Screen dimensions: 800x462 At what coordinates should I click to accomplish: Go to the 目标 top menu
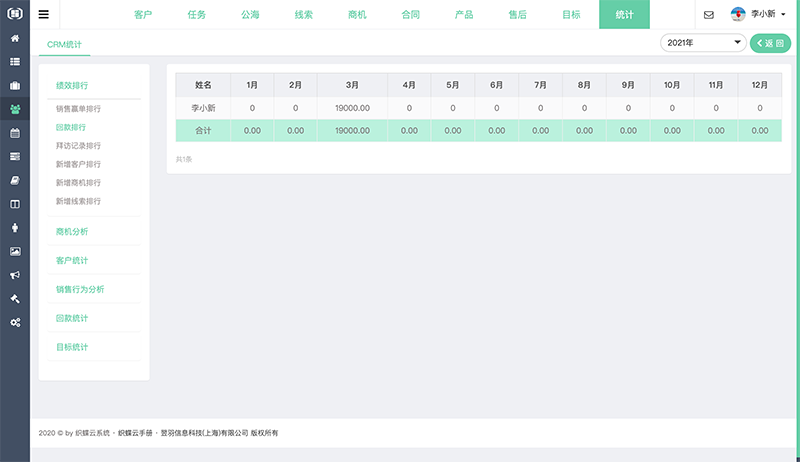[x=571, y=15]
